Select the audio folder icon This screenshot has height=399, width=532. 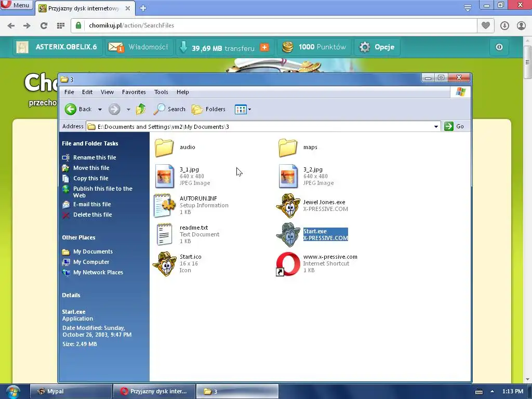pyautogui.click(x=164, y=148)
